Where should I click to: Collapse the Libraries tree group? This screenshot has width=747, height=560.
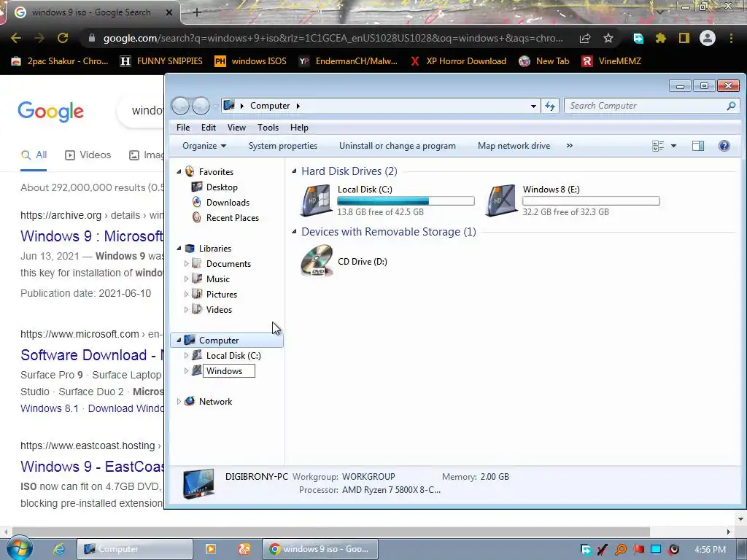point(179,248)
